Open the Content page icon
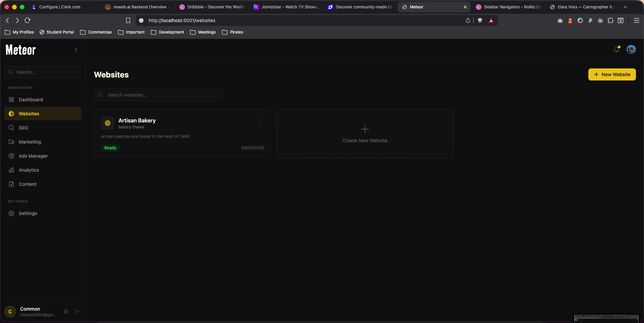 pyautogui.click(x=11, y=184)
